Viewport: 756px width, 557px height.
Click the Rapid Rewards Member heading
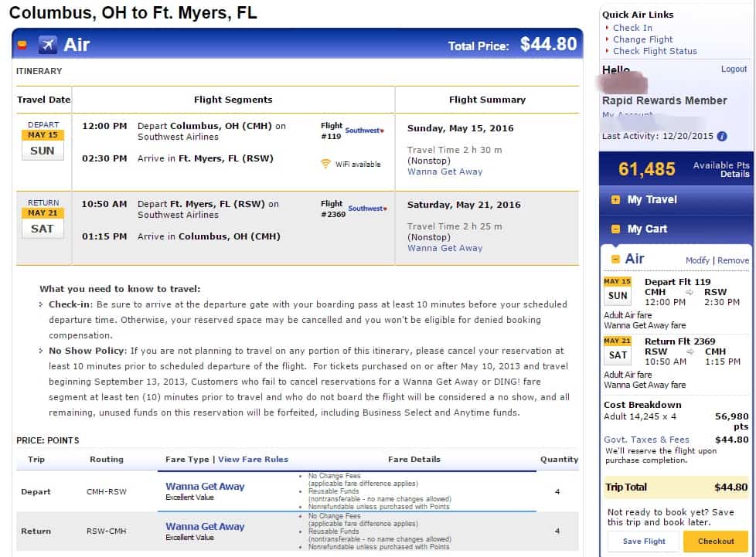coord(664,100)
